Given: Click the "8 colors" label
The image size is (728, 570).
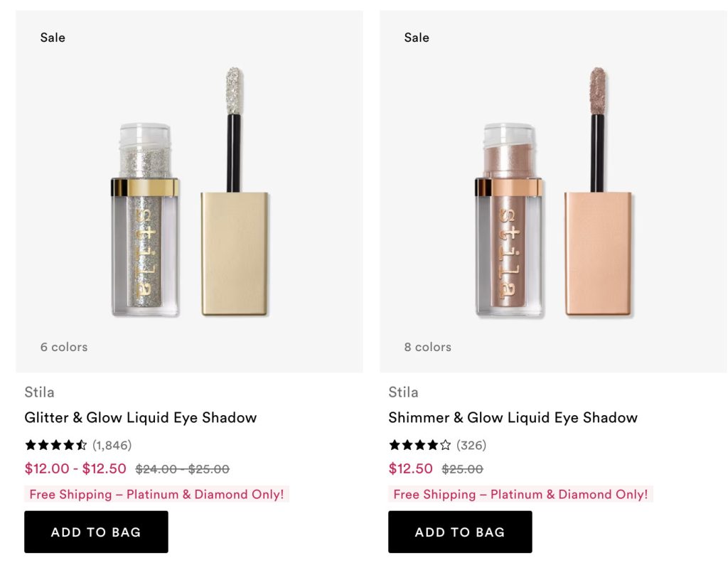Looking at the screenshot, I should click(x=428, y=347).
